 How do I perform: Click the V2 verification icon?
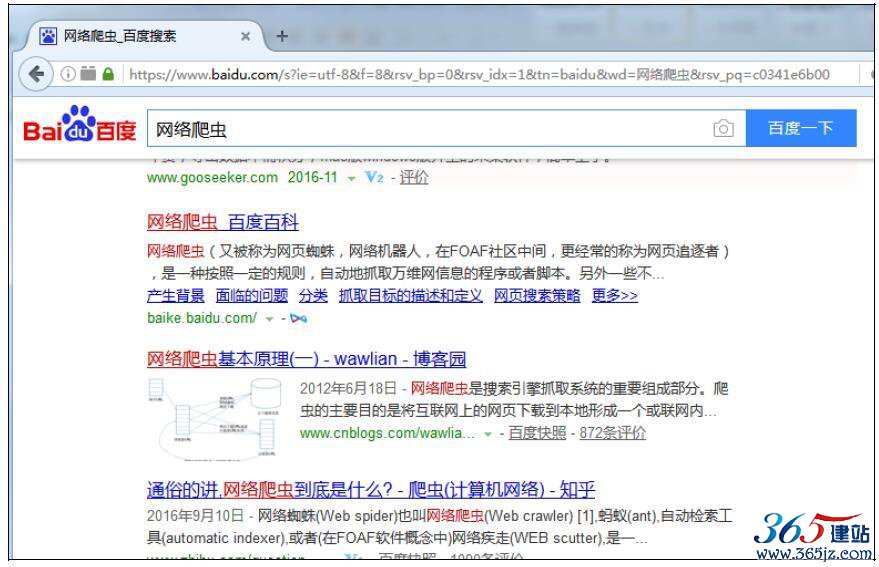coord(374,177)
